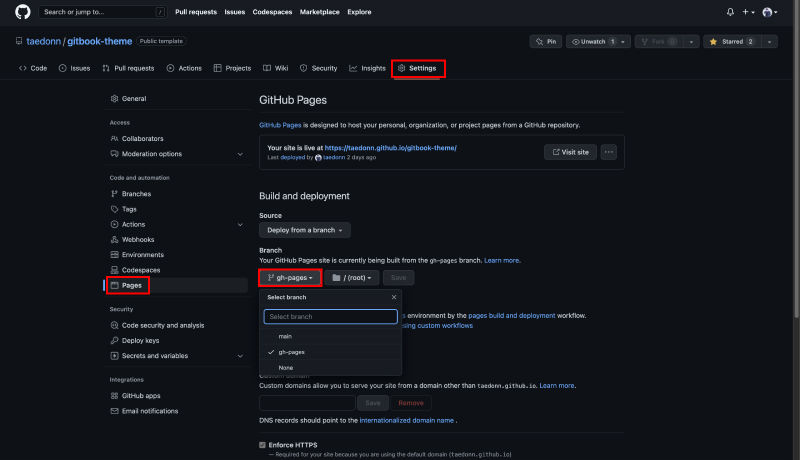Switch to the repository Issues tab
800x460 pixels.
click(74, 68)
